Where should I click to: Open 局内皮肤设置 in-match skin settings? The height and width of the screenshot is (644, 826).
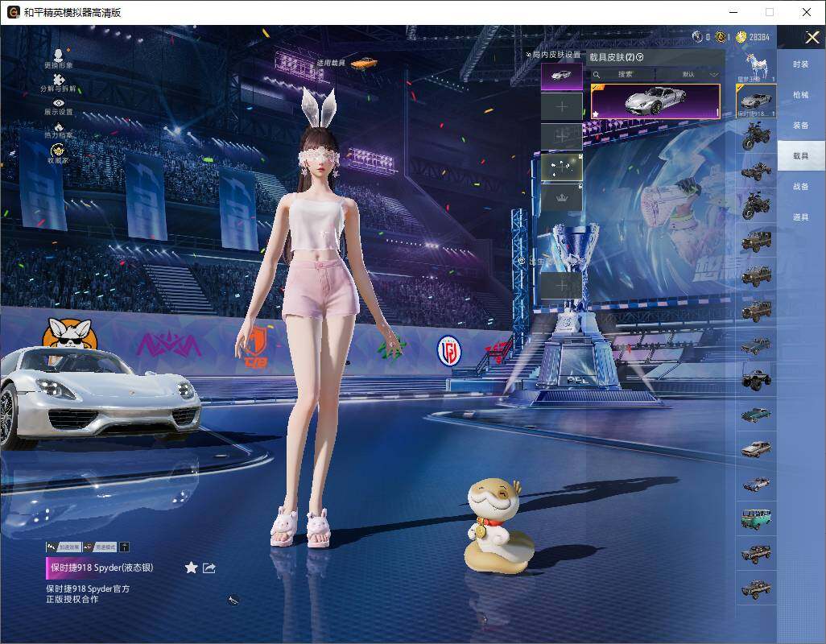coord(554,55)
